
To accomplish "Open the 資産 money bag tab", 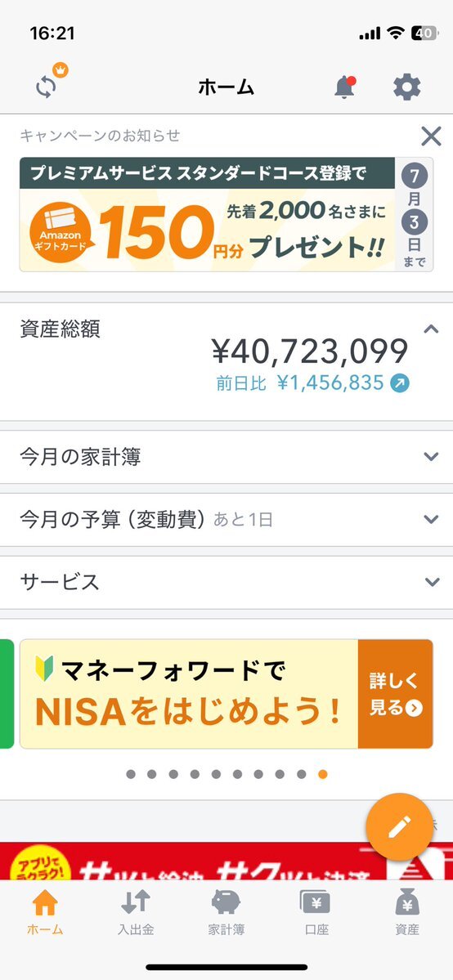I will click(406, 913).
